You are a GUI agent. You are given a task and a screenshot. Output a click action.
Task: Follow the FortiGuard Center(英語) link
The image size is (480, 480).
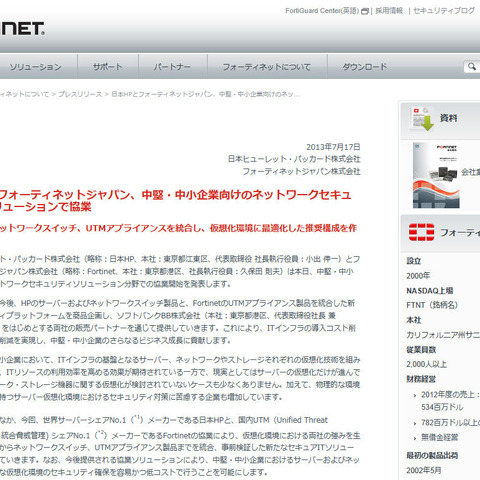tap(322, 11)
